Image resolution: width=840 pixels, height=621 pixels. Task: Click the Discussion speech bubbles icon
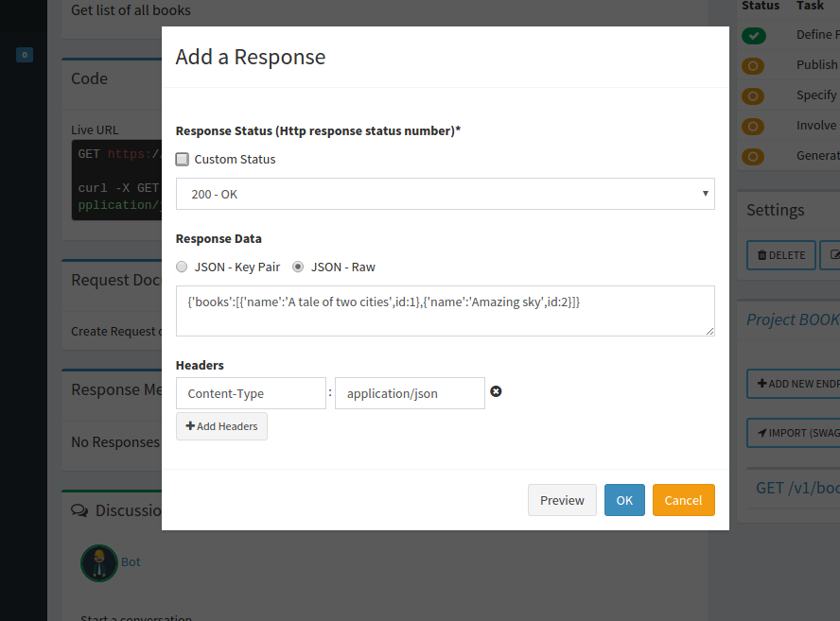(x=80, y=510)
